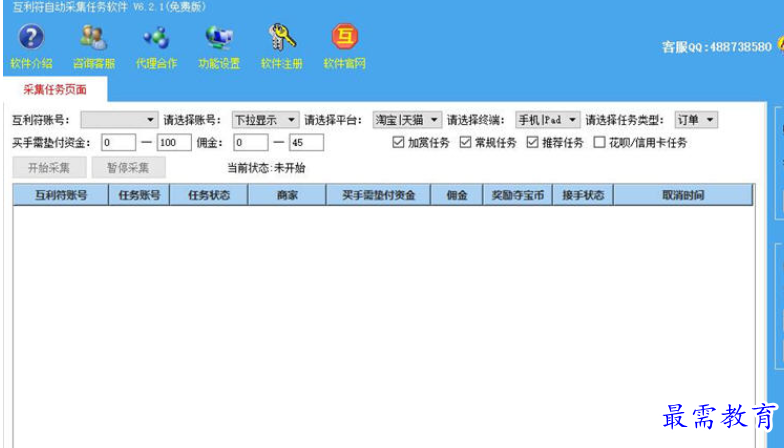Click the 任务账号 column header
The width and height of the screenshot is (784, 448).
coord(139,195)
